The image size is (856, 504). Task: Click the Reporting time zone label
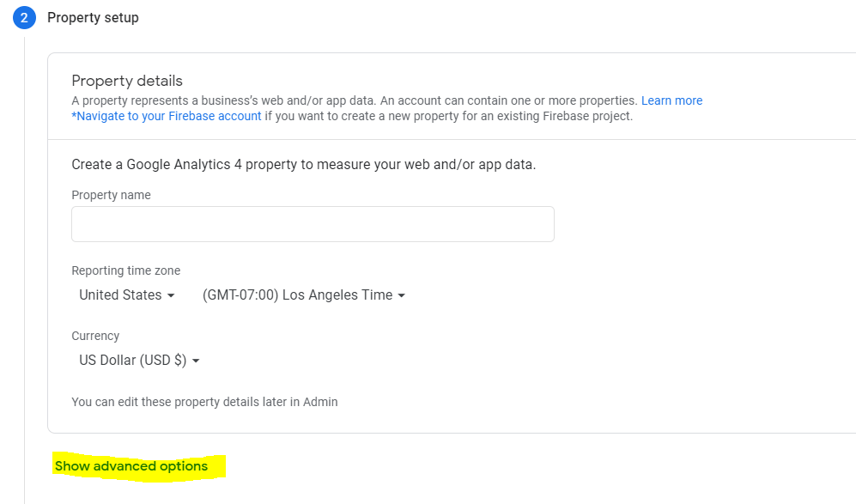pos(125,270)
